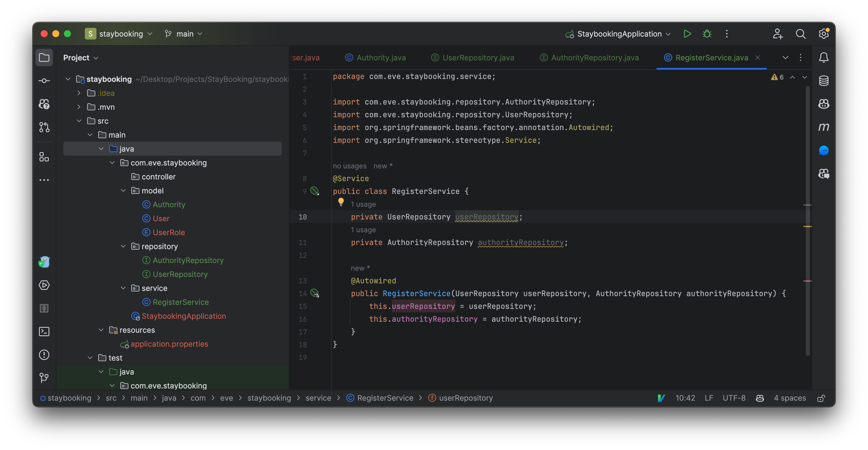
Task: Toggle the Project tool window folder button
Action: (44, 57)
